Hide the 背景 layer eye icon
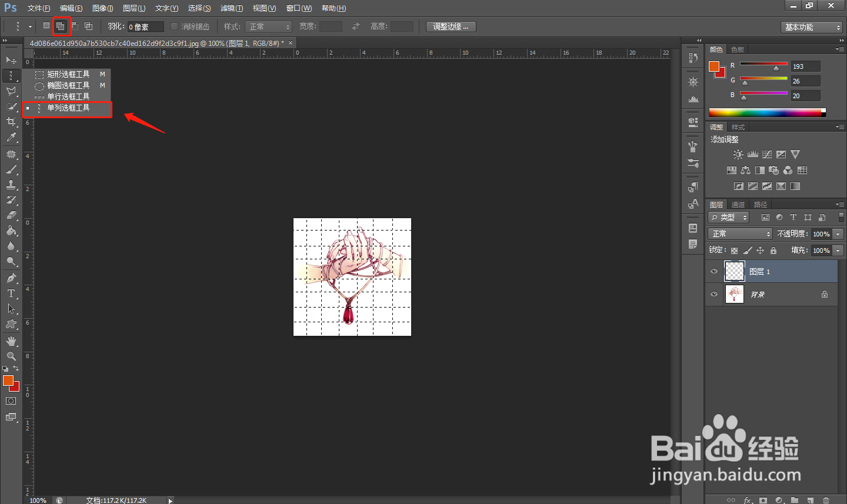Screen dimensions: 847x504 714,294
